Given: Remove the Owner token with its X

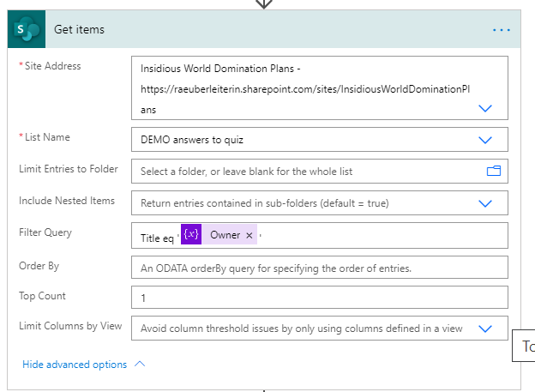Looking at the screenshot, I should 249,236.
